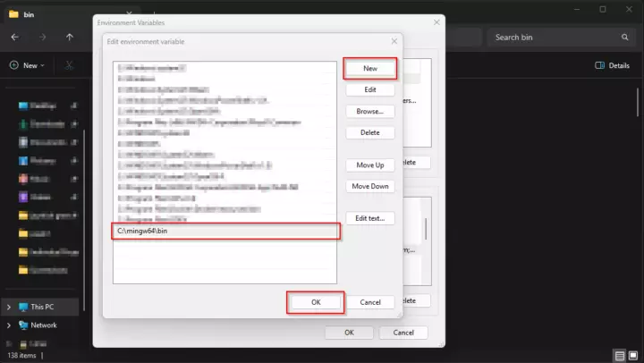Viewport: 644px width, 363px height.
Task: Move the selected entry down
Action: point(369,186)
